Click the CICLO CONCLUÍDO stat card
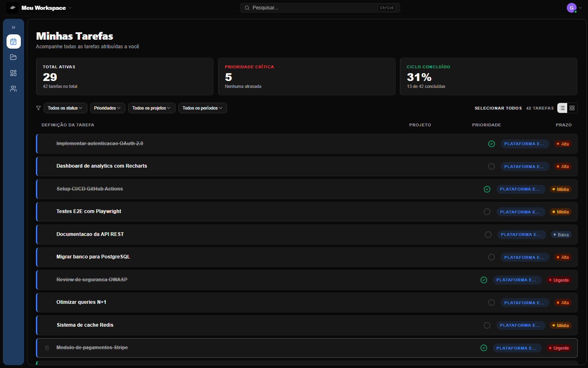This screenshot has height=368, width=588. (488, 76)
